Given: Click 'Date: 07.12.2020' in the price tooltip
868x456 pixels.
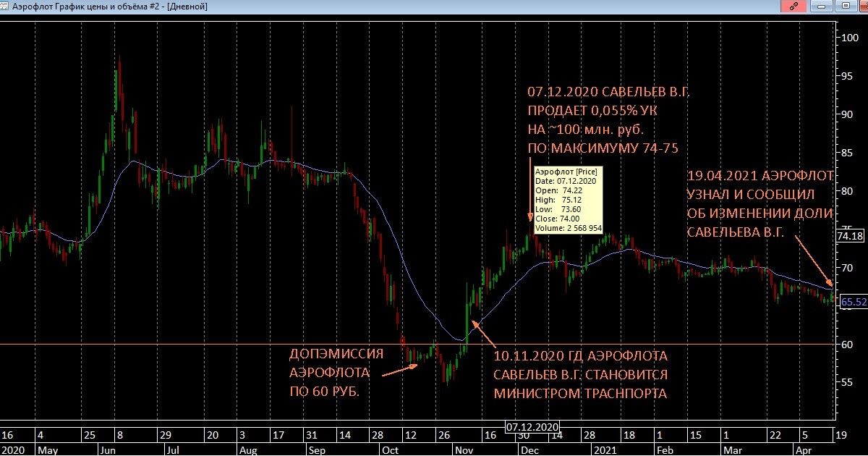Looking at the screenshot, I should coord(566,180).
